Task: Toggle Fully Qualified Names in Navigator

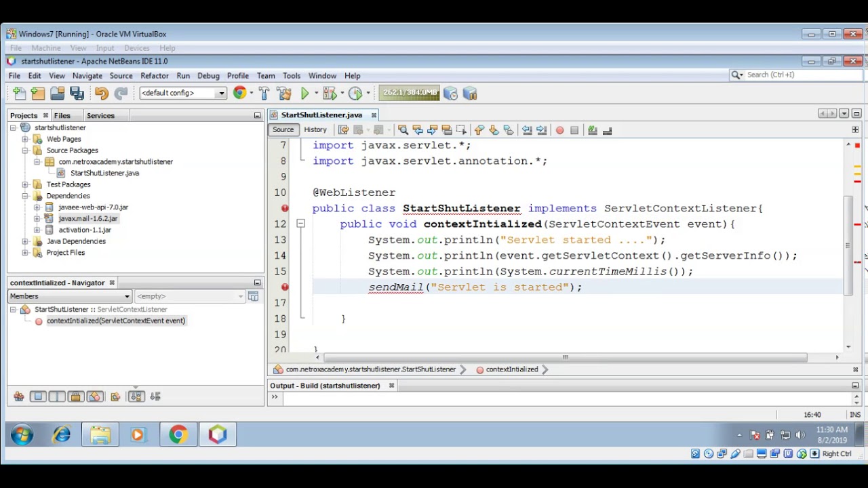Action: point(115,396)
